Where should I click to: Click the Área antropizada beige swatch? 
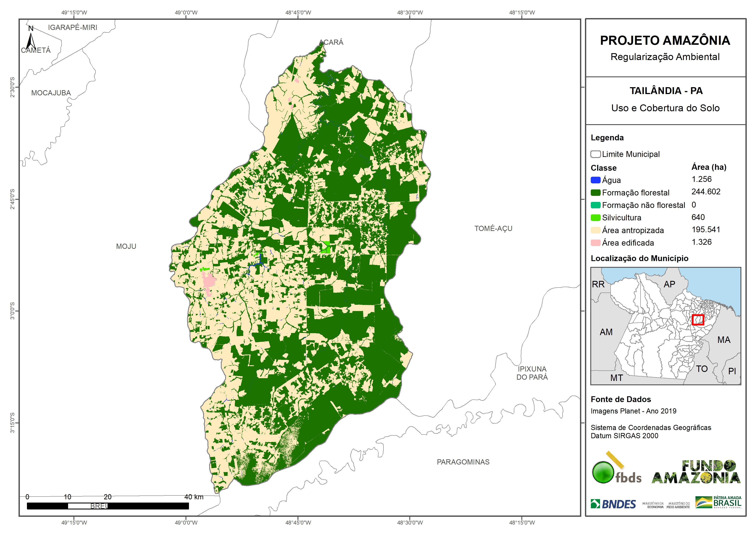click(595, 230)
